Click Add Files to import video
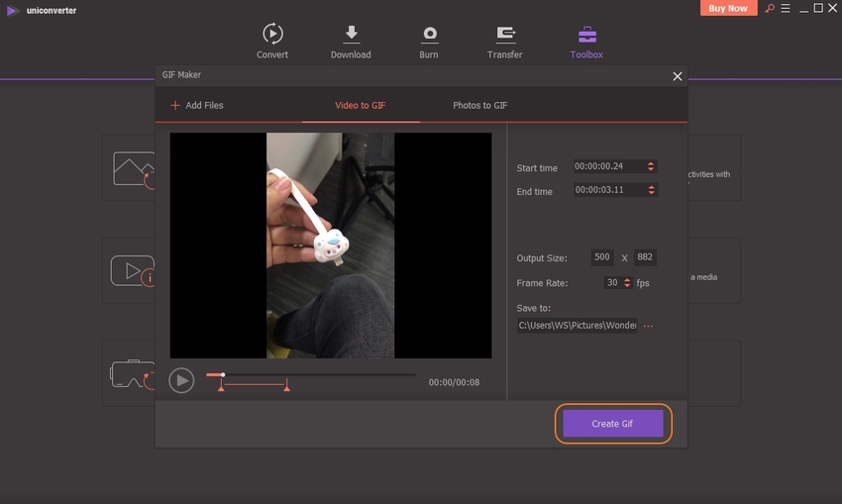 click(x=197, y=105)
